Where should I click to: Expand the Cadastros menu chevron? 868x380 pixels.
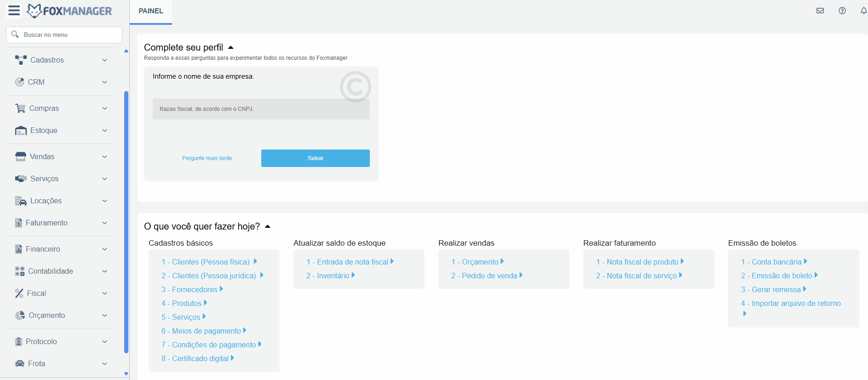(x=104, y=60)
